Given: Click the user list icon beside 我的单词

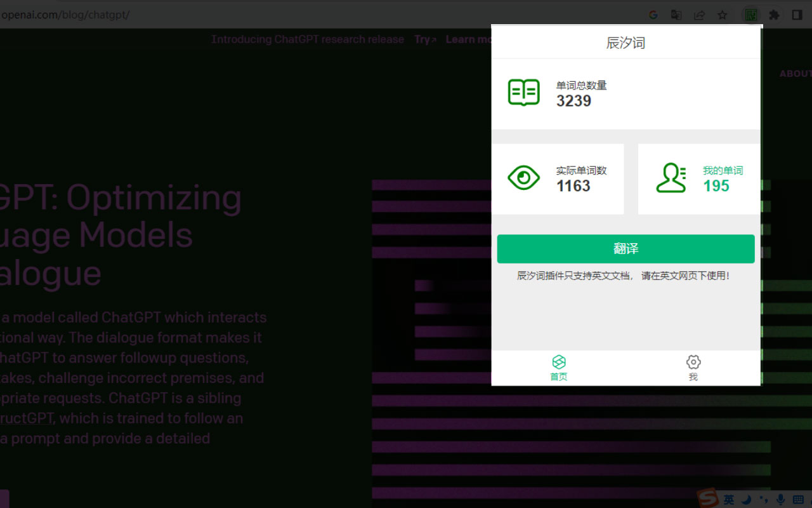Looking at the screenshot, I should click(671, 178).
